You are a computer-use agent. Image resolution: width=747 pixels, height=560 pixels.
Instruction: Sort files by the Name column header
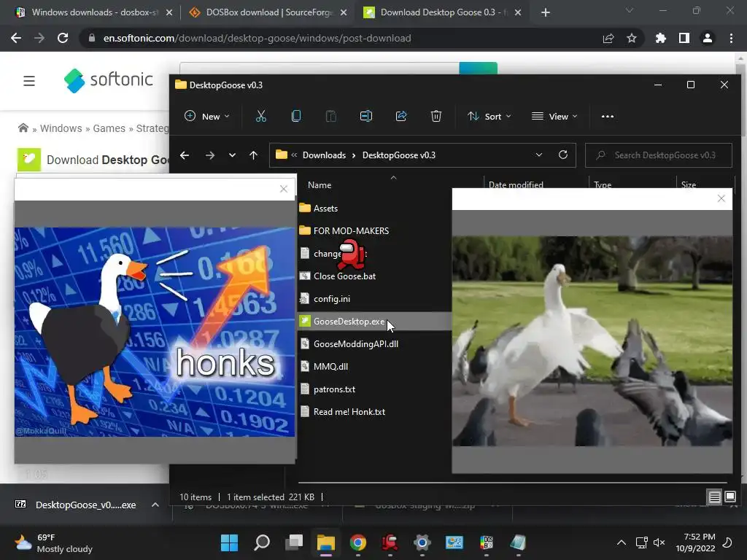click(x=320, y=184)
